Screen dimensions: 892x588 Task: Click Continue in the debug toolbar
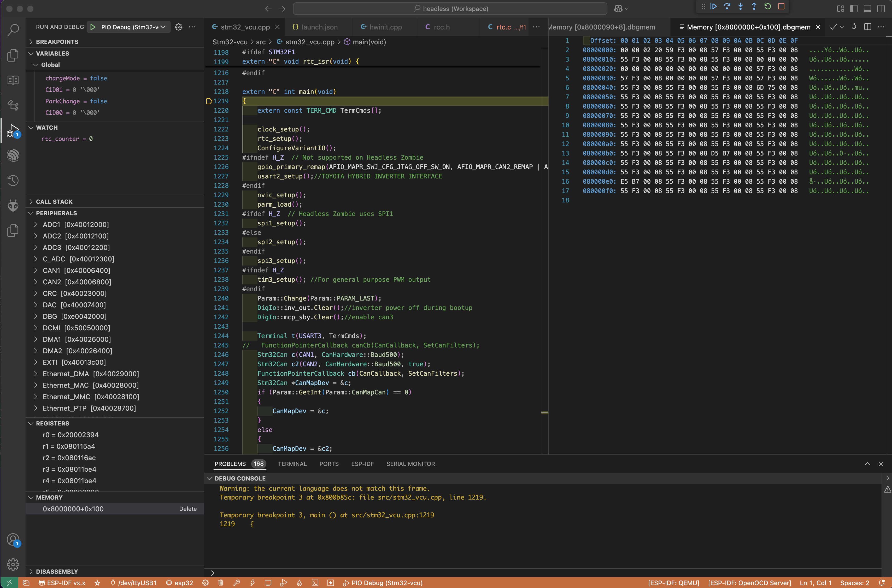713,6
